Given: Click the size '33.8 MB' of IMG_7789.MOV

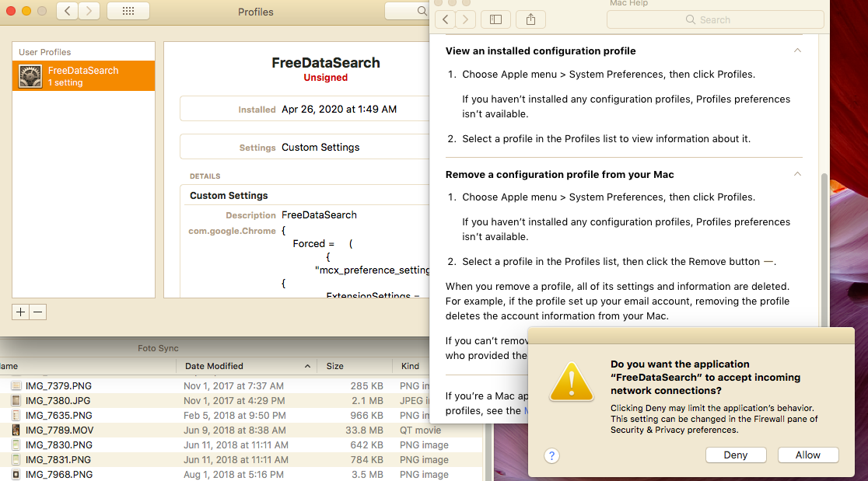Looking at the screenshot, I should pos(364,430).
